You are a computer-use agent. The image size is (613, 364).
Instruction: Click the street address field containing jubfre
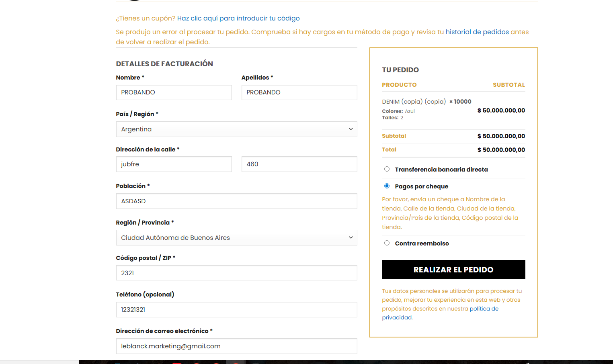(x=174, y=164)
